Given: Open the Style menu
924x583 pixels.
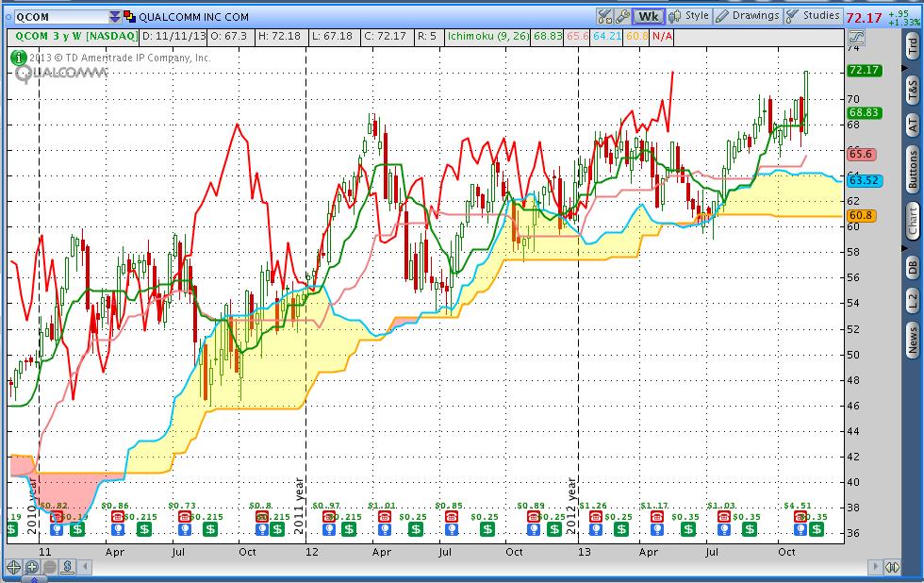Looking at the screenshot, I should pos(689,16).
